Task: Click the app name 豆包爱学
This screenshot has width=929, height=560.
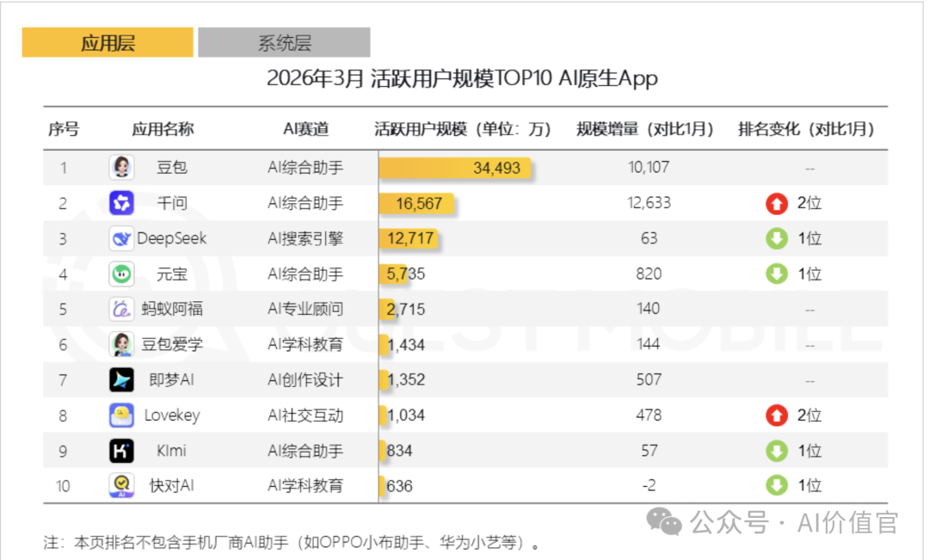Action: [x=172, y=344]
